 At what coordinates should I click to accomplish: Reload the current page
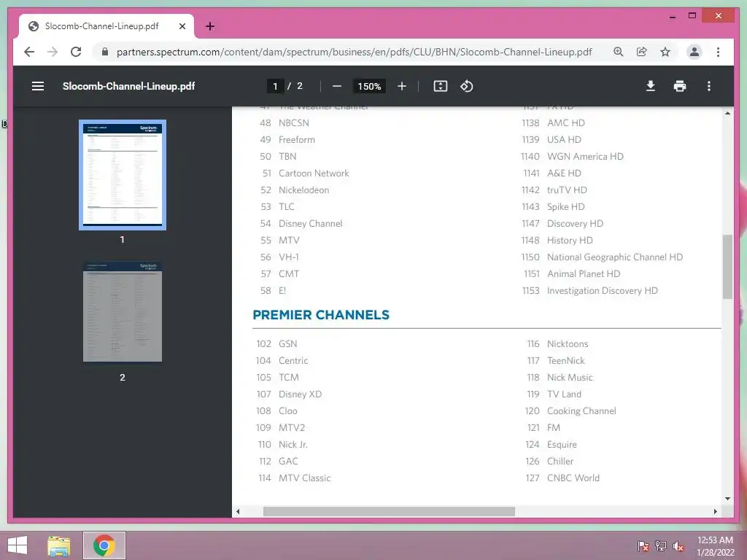point(76,52)
